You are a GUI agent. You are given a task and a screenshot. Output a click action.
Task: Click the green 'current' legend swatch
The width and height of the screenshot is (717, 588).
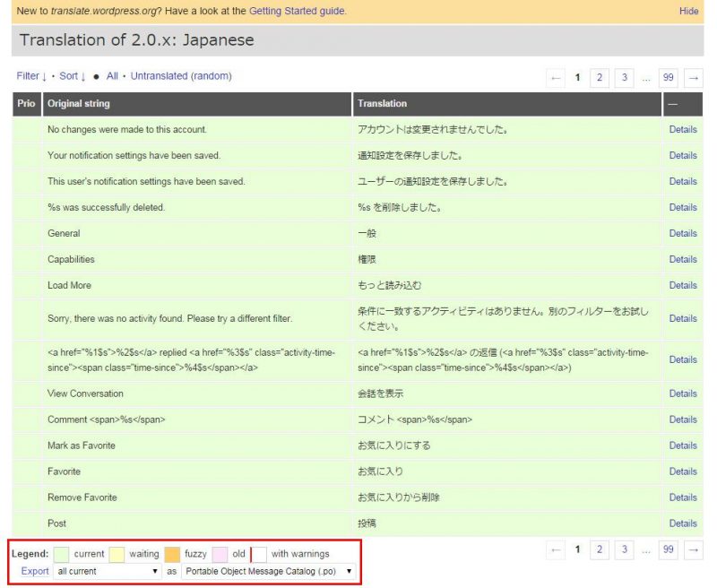point(61,554)
